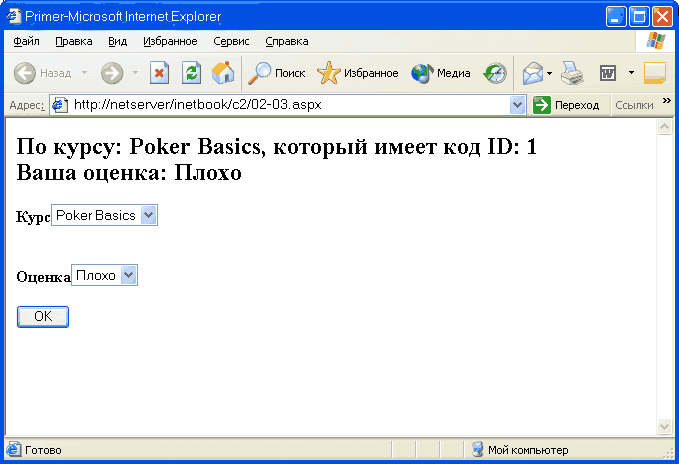Open the Курс Poker Basics dropdown
Screen dimensions: 679x464
tap(104, 215)
